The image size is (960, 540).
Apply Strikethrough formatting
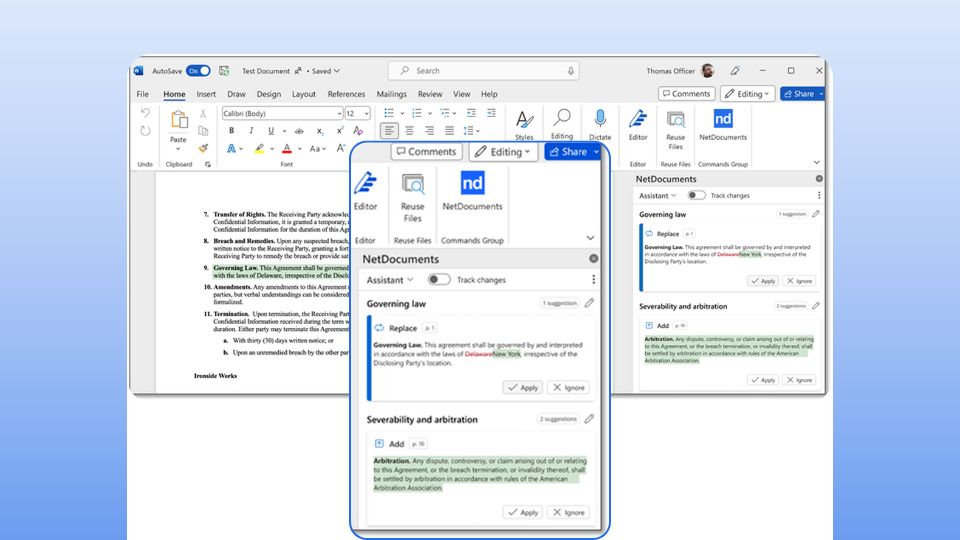click(299, 131)
